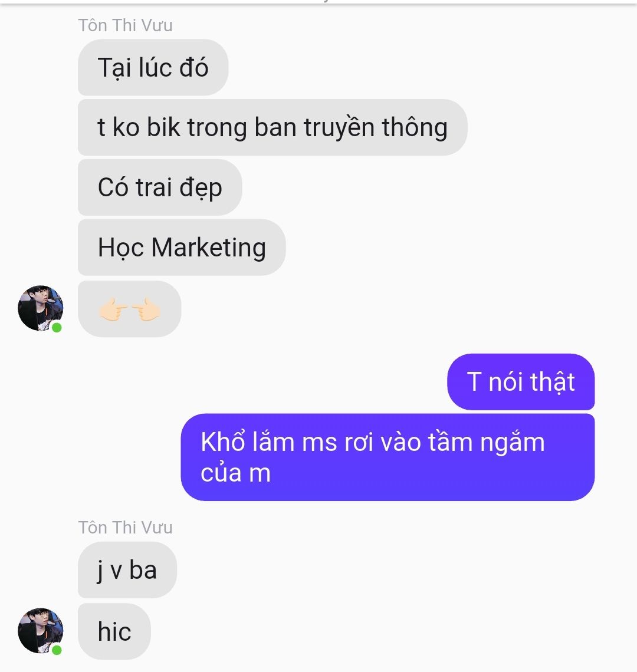Open the avatar beside the pointing-fingers emoji

(x=40, y=308)
